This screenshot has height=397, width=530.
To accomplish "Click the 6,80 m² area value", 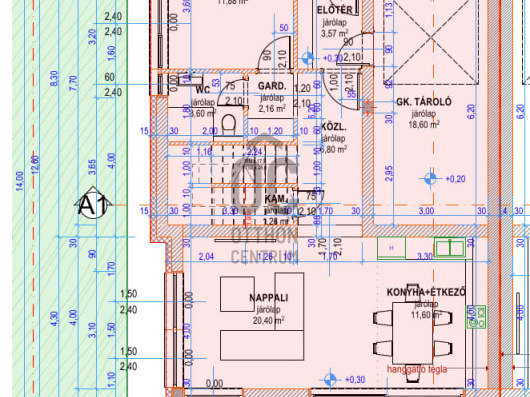I will pos(334,149).
